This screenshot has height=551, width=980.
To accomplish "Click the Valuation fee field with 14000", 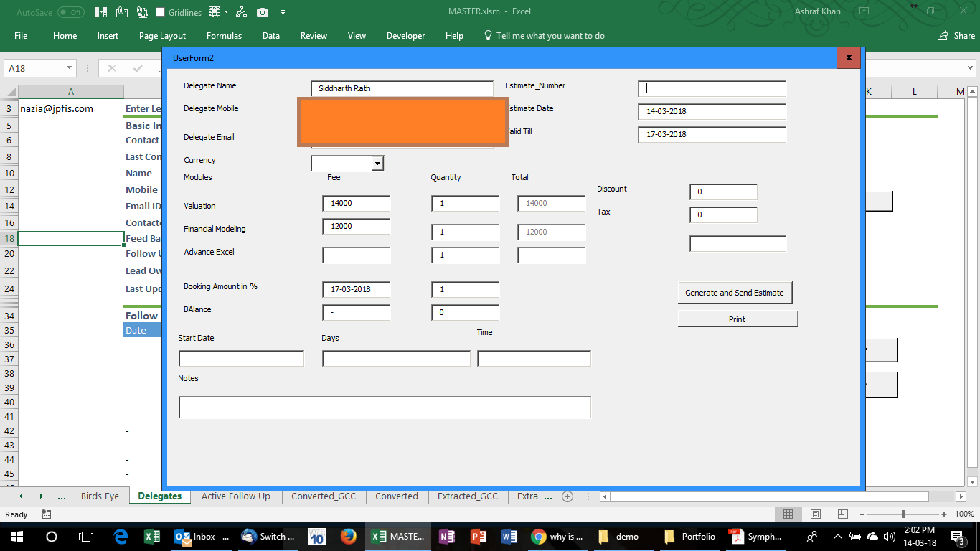I will [x=357, y=203].
